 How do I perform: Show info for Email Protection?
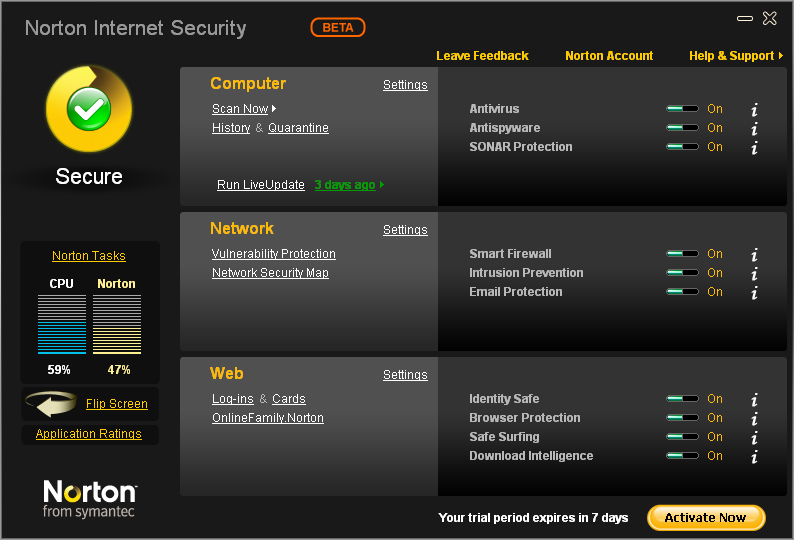pos(754,292)
